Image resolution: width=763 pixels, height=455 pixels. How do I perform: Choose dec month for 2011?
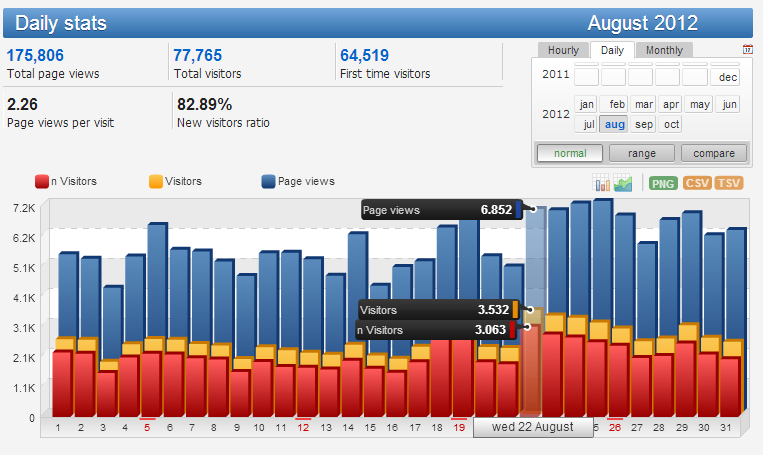click(x=727, y=77)
